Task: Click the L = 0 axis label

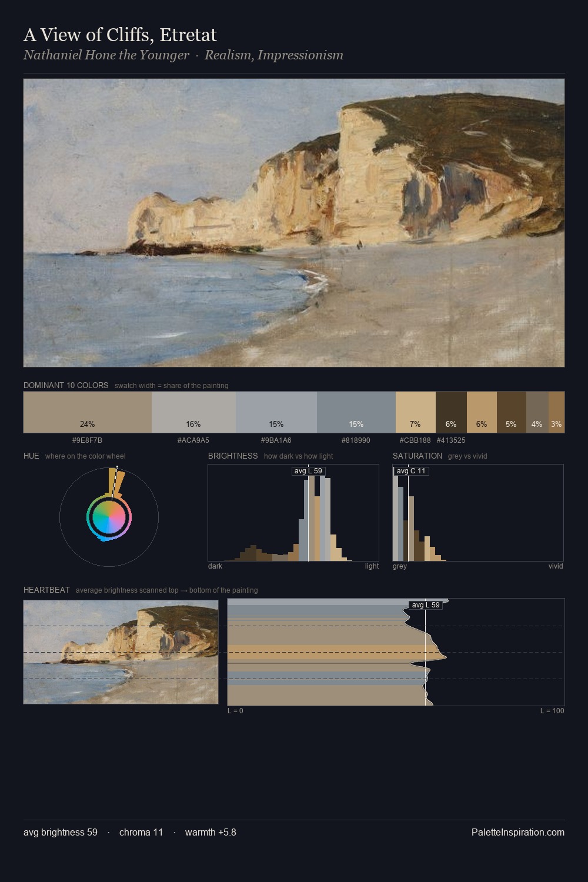Action: (235, 711)
